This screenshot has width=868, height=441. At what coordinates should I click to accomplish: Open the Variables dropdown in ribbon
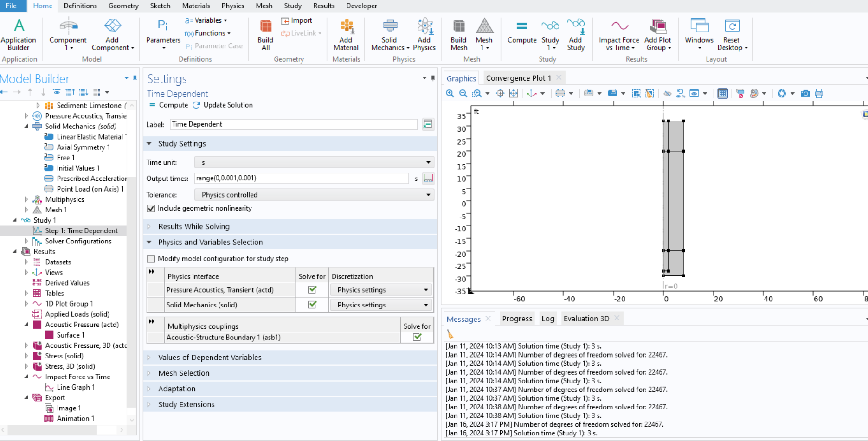point(206,20)
